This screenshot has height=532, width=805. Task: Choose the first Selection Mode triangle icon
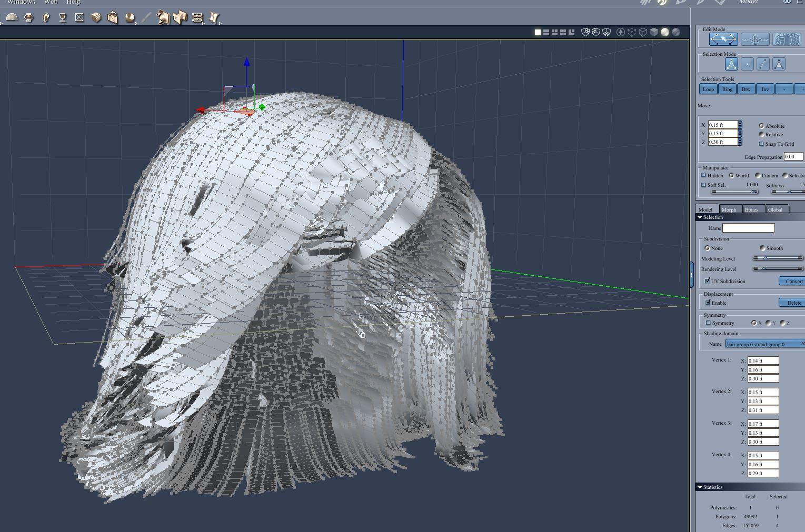coord(731,64)
